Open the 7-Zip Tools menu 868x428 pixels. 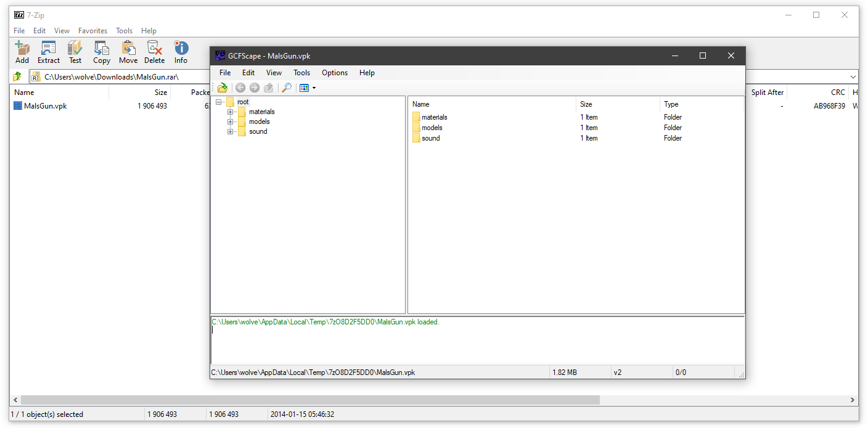124,30
